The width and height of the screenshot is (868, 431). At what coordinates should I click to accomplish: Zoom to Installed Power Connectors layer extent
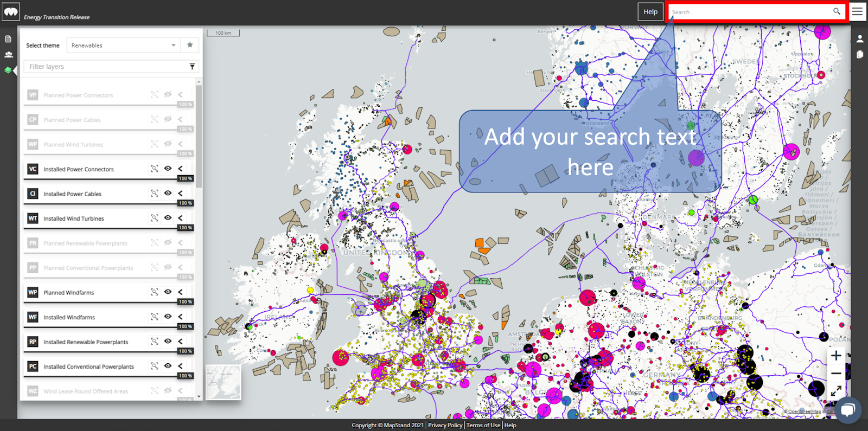coord(155,169)
